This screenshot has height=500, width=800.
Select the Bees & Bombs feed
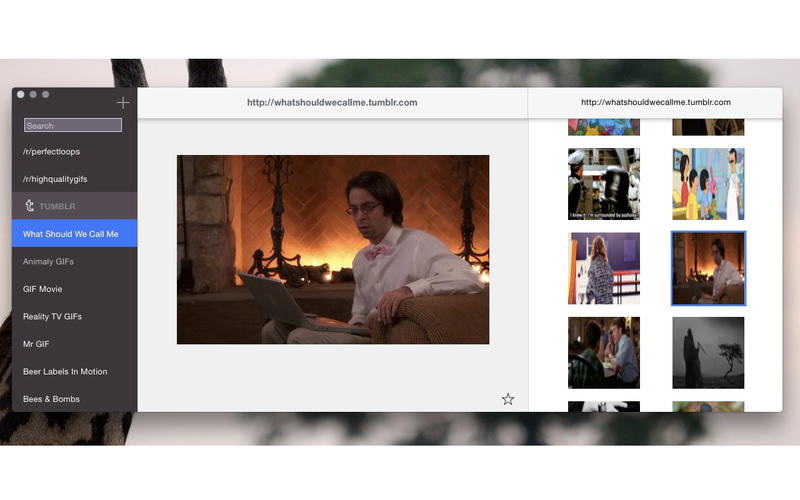pyautogui.click(x=52, y=399)
